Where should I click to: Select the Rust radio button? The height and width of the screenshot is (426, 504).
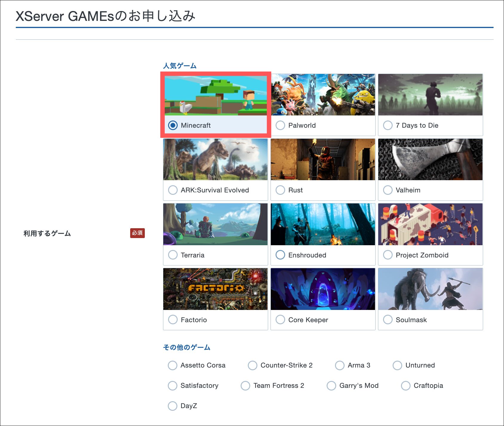pos(280,190)
